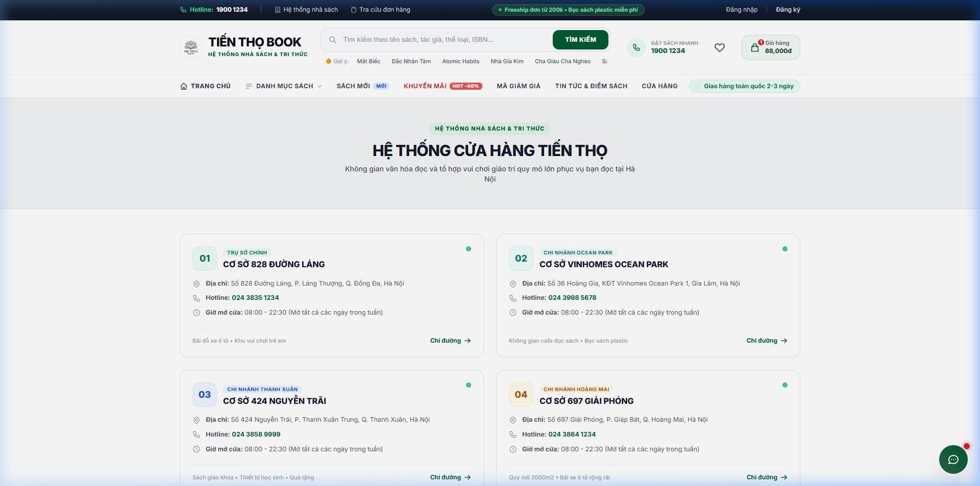
Task: Open the Sách mới menu item
Action: click(363, 86)
